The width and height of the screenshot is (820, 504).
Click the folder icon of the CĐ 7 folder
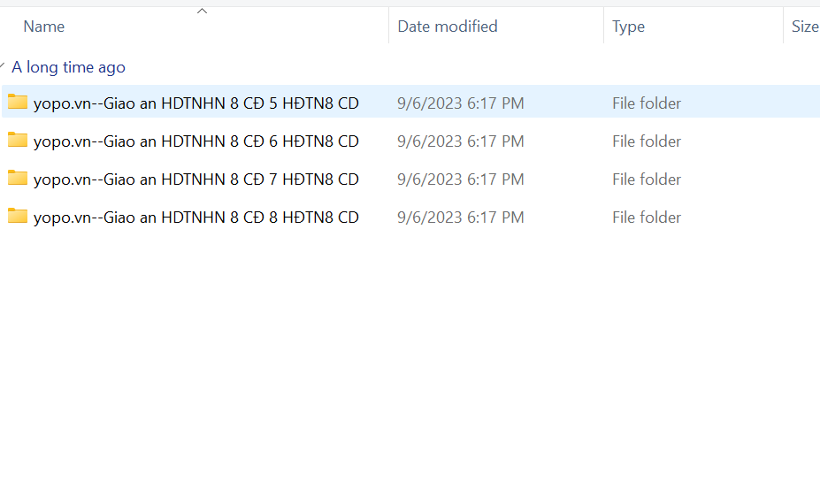(18, 179)
